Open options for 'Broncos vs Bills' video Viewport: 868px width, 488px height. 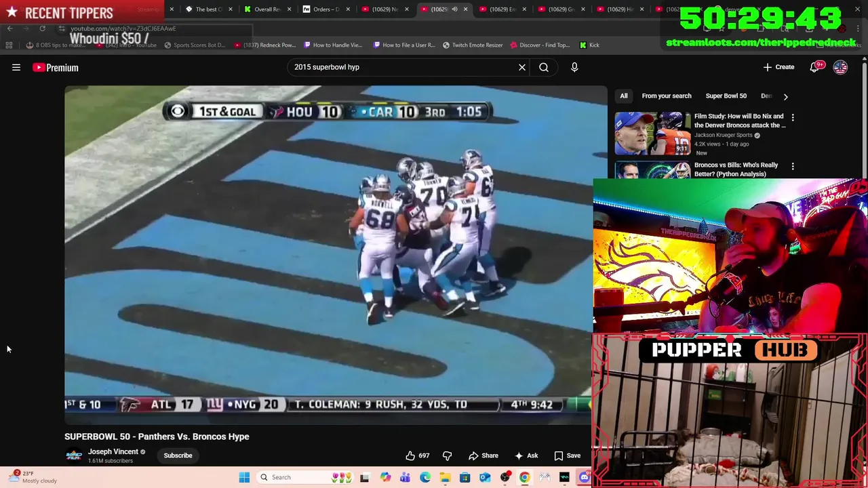pos(793,166)
